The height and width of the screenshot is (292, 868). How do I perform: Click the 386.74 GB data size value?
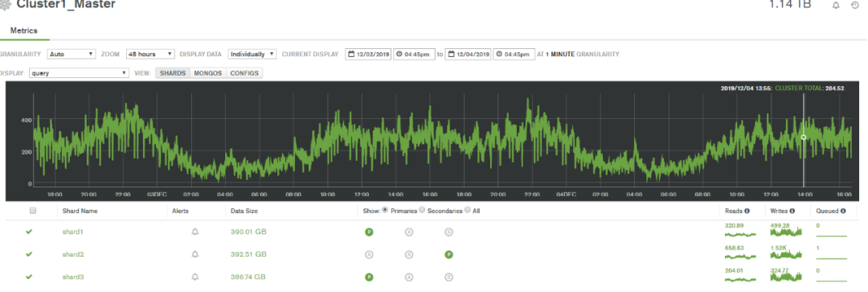pyautogui.click(x=248, y=277)
